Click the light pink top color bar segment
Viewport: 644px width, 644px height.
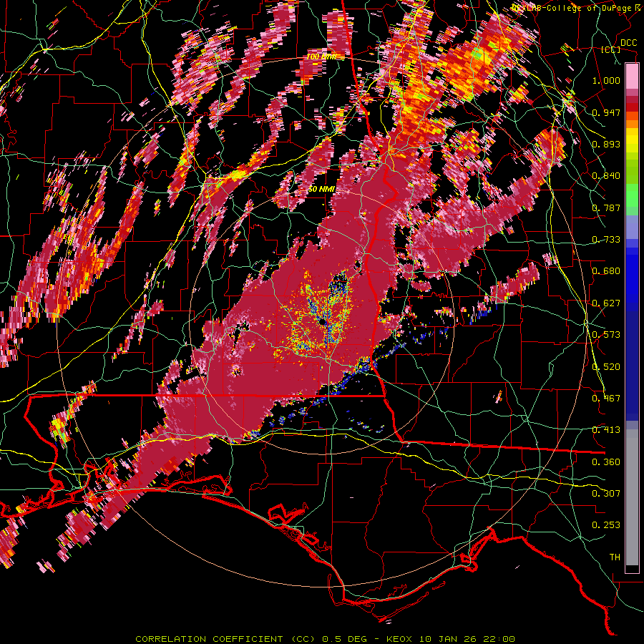point(632,77)
